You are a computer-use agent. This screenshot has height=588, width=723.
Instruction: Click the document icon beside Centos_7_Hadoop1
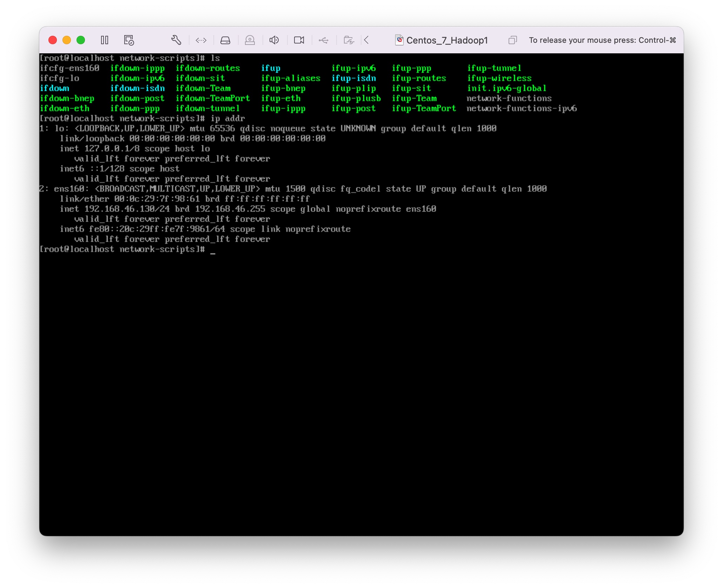click(x=399, y=40)
